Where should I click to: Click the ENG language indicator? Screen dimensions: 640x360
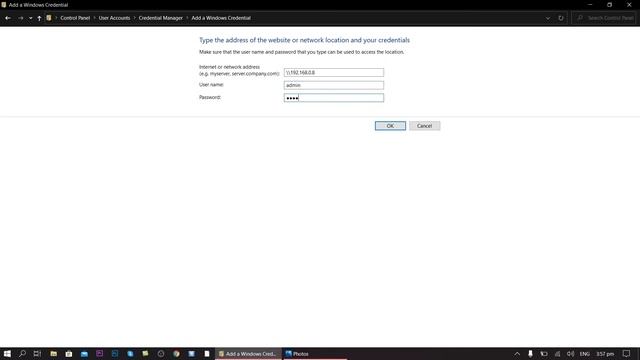point(584,353)
